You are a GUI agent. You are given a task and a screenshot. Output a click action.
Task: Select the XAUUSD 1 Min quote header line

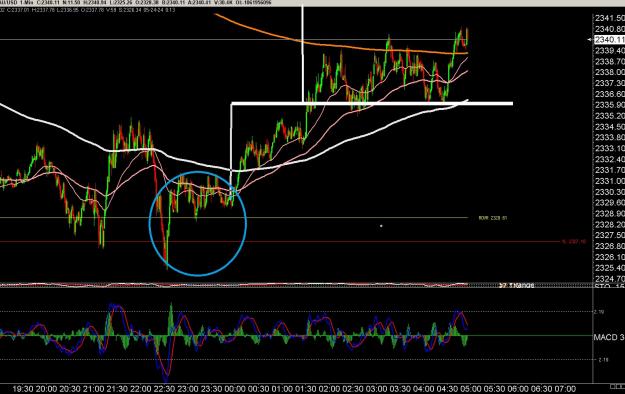coord(136,2)
